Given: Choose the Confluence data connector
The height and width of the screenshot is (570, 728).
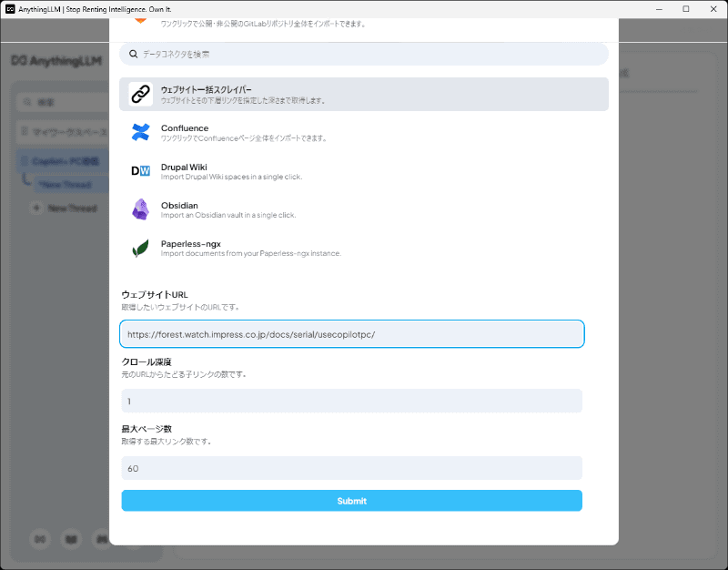Looking at the screenshot, I should 364,132.
